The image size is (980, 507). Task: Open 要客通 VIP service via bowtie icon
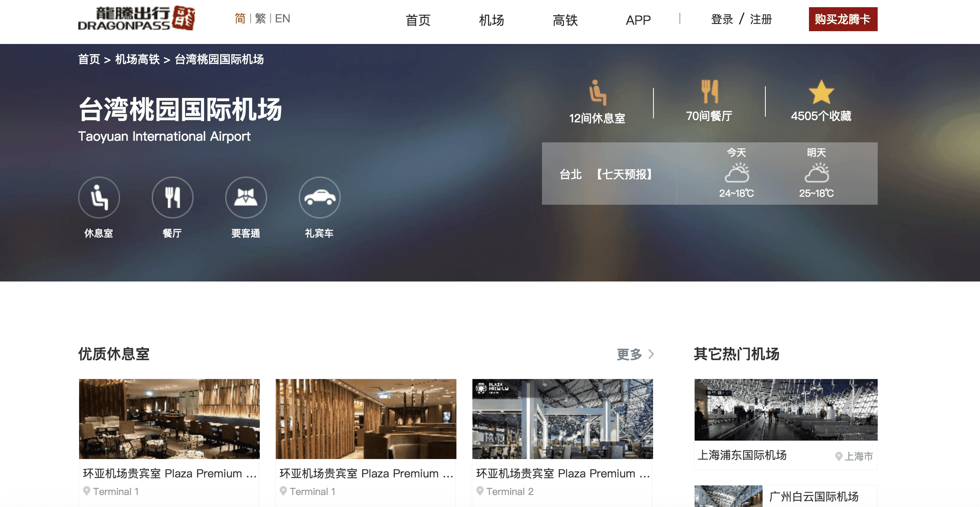(x=246, y=198)
